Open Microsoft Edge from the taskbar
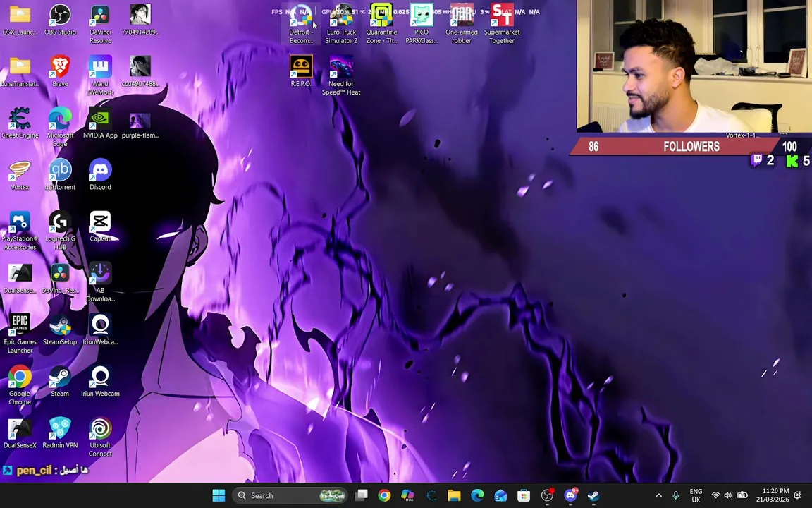This screenshot has height=508, width=812. pos(477,495)
